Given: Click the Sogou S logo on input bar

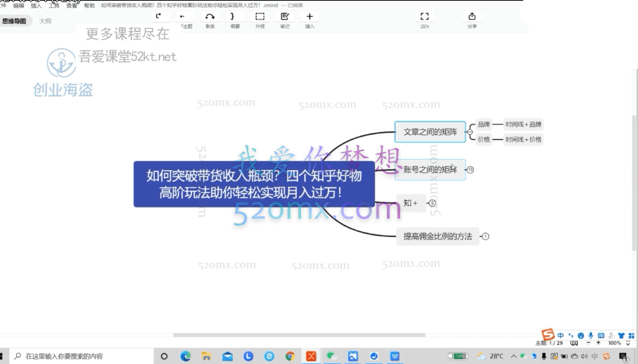Looking at the screenshot, I should tap(548, 334).
